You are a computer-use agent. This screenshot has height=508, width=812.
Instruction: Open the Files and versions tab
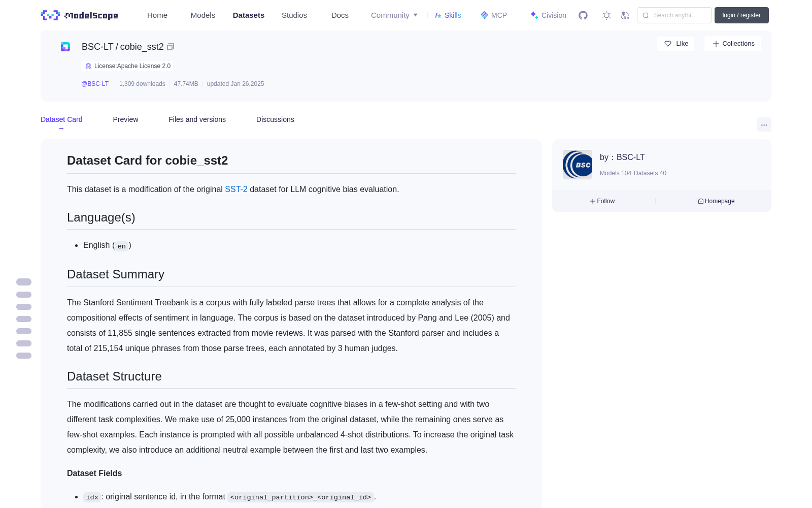[x=197, y=119]
